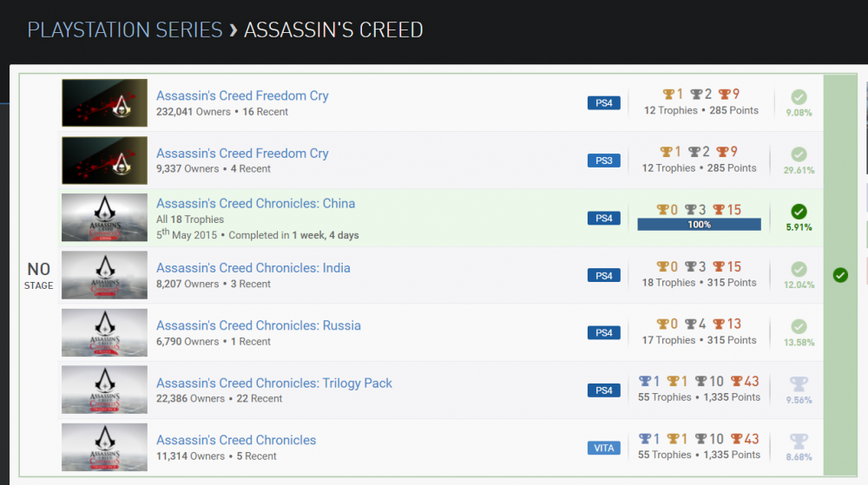Screen dimensions: 868x485
Task: Open the Assassin's Creed Freedom Cry PS4 link
Action: [x=242, y=95]
